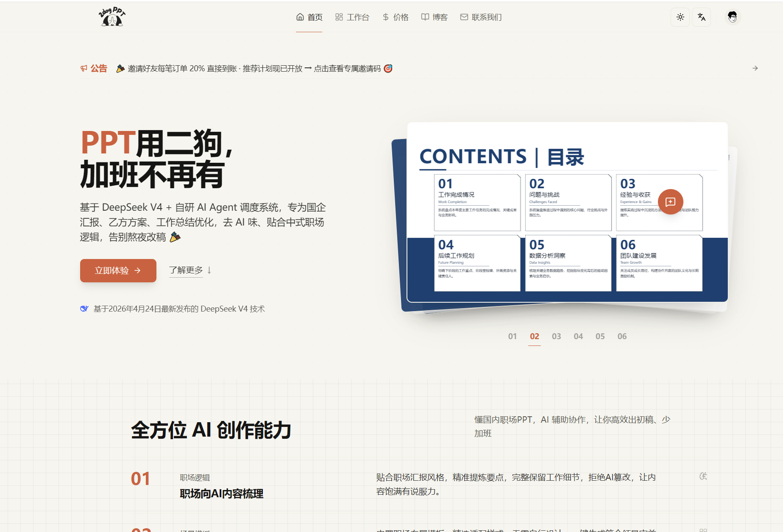Toggle the light/dark theme sun button

coord(680,17)
